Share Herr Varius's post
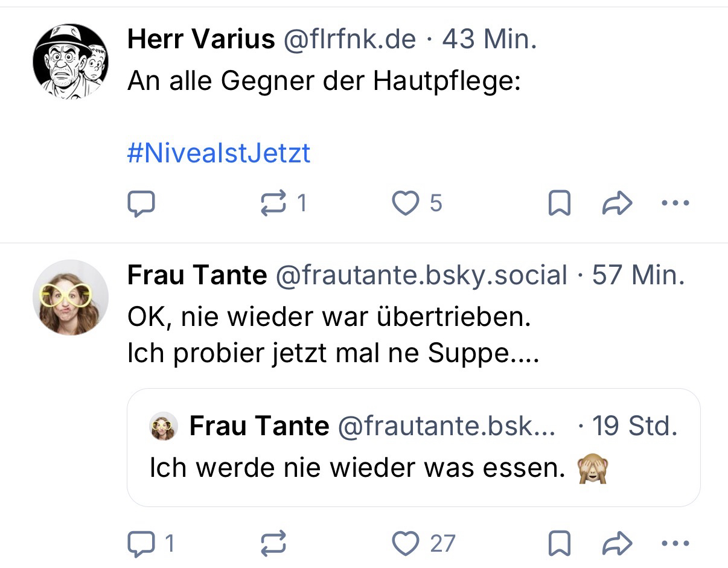Viewport: 728px width, 568px height. (x=617, y=204)
